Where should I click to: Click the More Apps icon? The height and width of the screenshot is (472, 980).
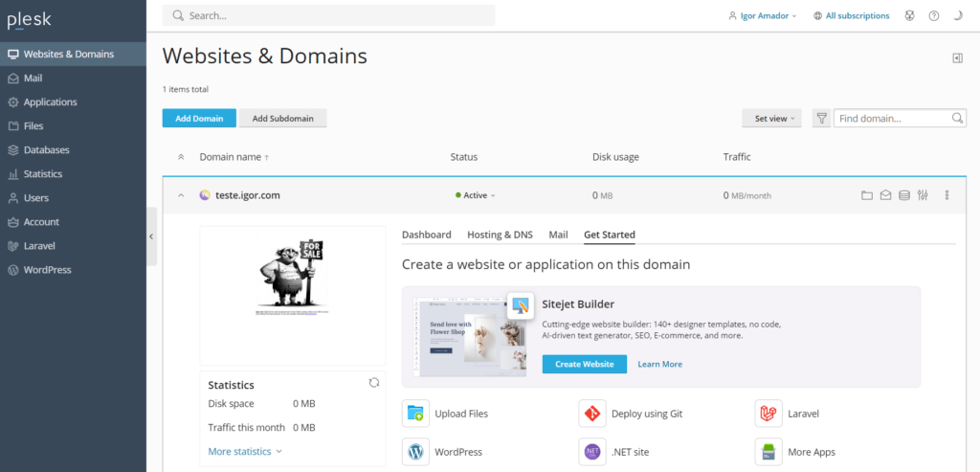[x=768, y=451]
